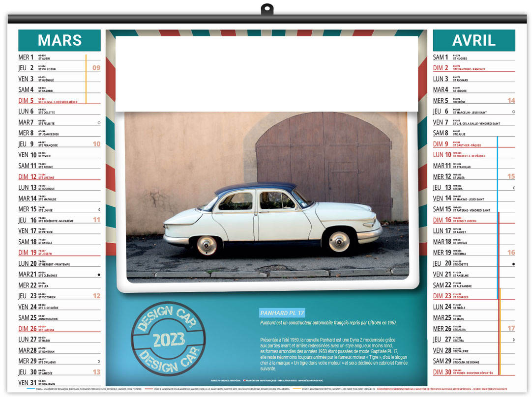Click the PANHARD PL 17 title label
This screenshot has height=397, width=532.
[x=282, y=313]
